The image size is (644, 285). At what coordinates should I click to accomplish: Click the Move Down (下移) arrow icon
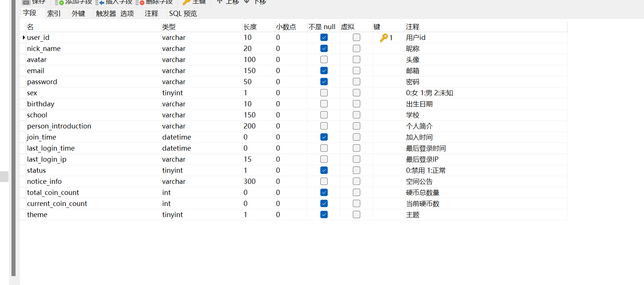click(247, 2)
